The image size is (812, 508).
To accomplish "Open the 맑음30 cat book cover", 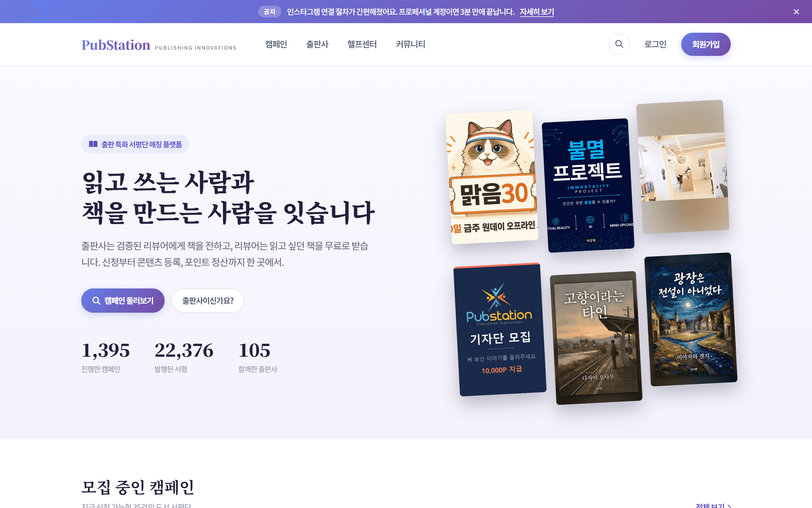I will [x=492, y=177].
